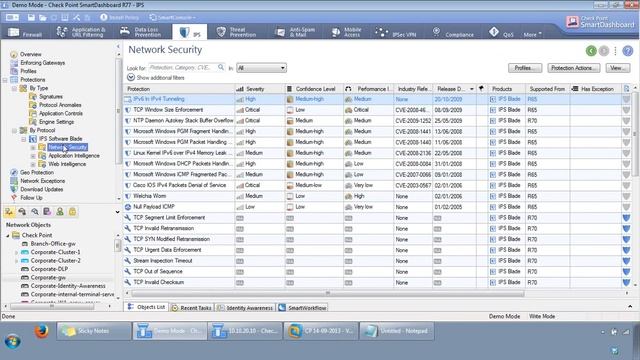Collapse the Protections tree node
This screenshot has height=360, width=640.
click(5, 80)
